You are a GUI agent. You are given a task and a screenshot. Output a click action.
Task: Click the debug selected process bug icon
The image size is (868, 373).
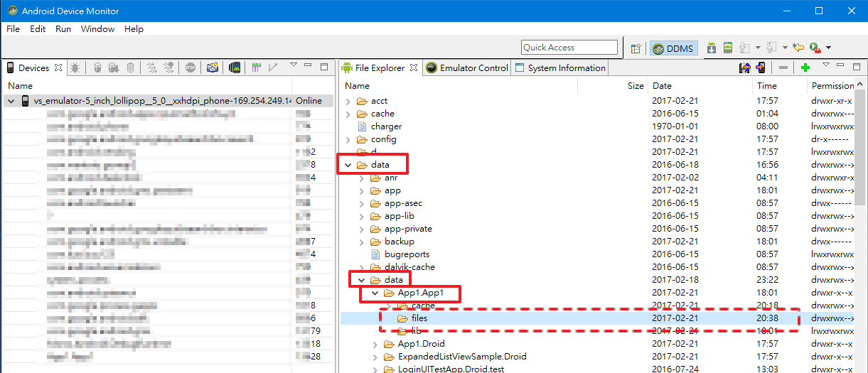[75, 67]
